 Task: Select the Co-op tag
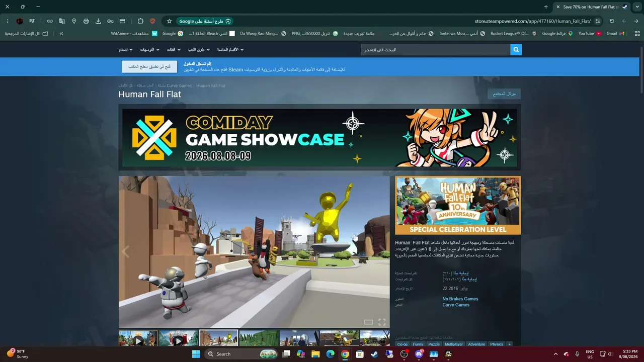(403, 344)
